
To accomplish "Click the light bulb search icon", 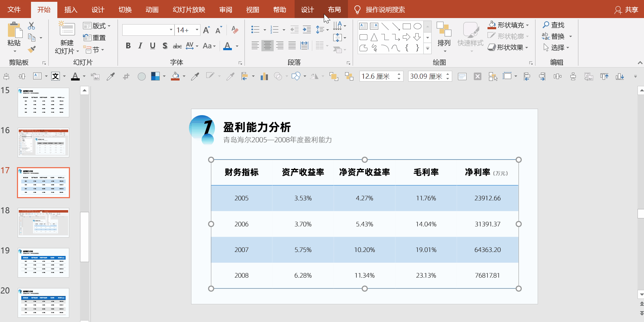I will 357,9.
